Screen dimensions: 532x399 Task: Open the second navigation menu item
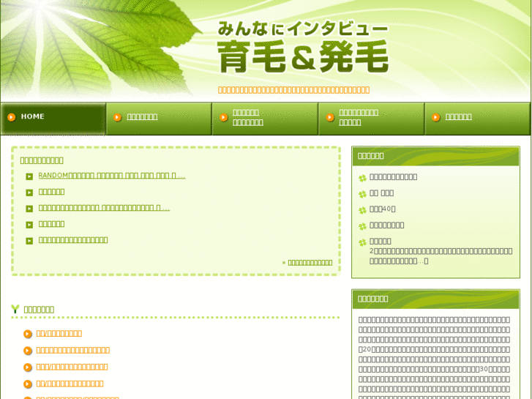point(142,117)
